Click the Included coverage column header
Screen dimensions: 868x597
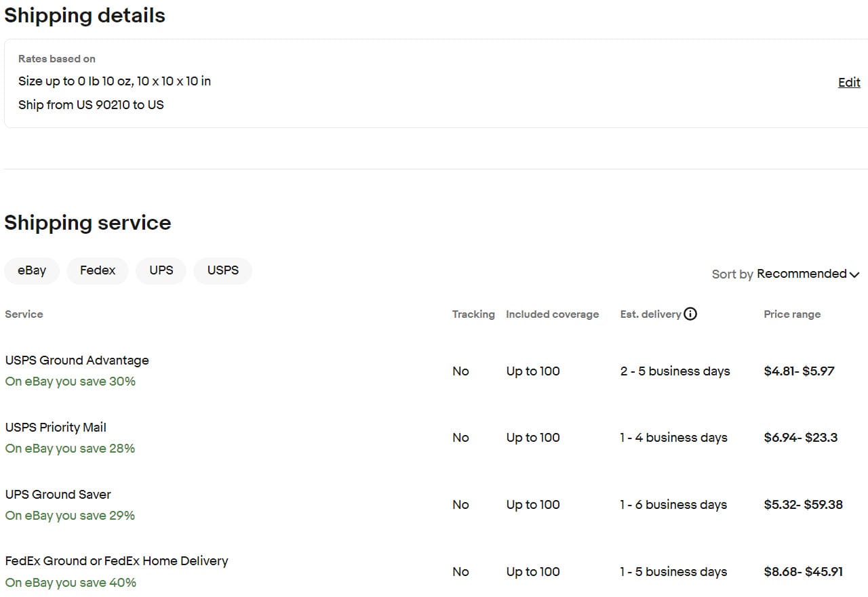click(552, 314)
